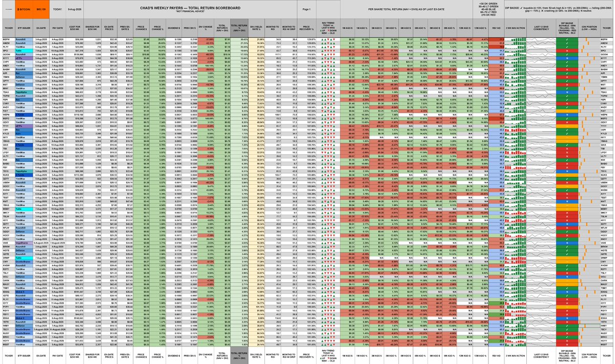The height and width of the screenshot is (364, 615).
Task: Select the TODAY: label cell
Action: click(x=58, y=10)
